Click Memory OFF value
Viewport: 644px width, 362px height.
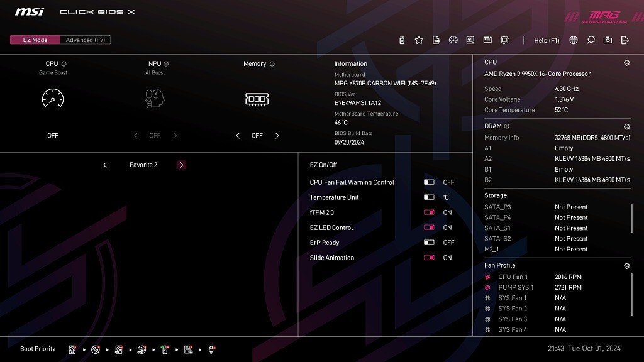257,136
